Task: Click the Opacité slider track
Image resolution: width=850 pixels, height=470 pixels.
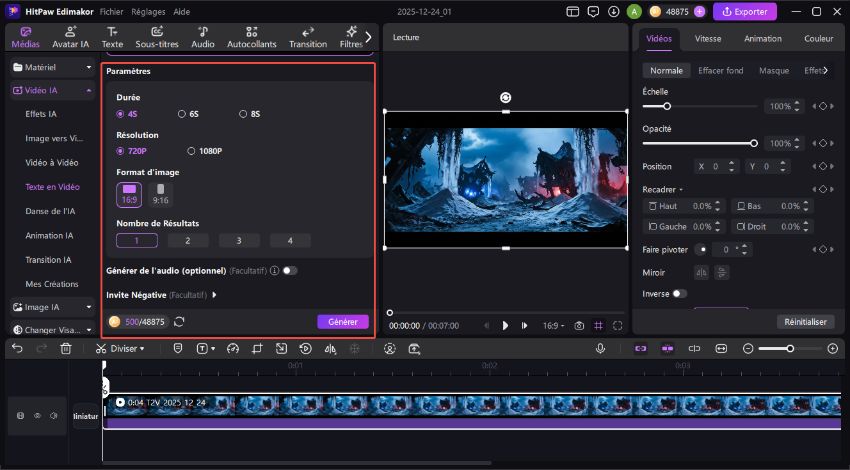Action: 700,144
